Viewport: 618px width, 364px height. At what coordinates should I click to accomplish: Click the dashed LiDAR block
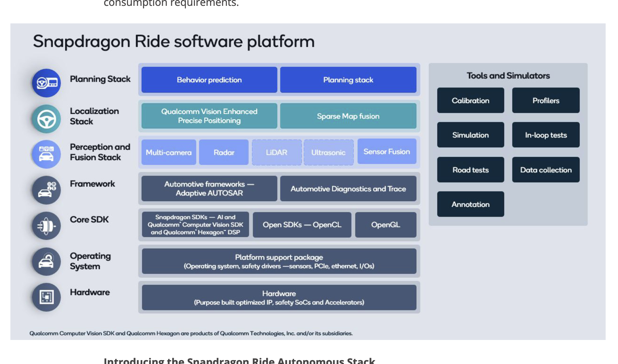(x=277, y=152)
